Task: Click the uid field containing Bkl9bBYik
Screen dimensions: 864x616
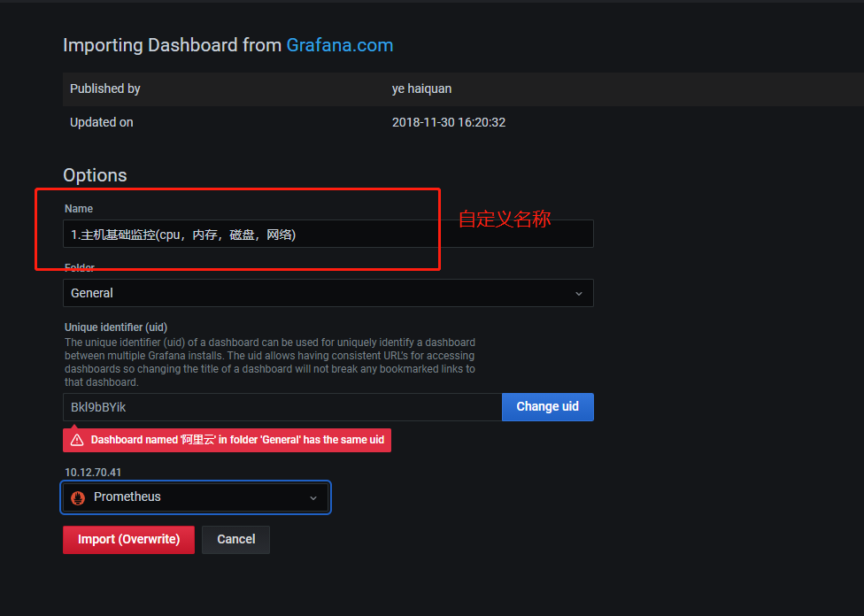Action: tap(282, 407)
